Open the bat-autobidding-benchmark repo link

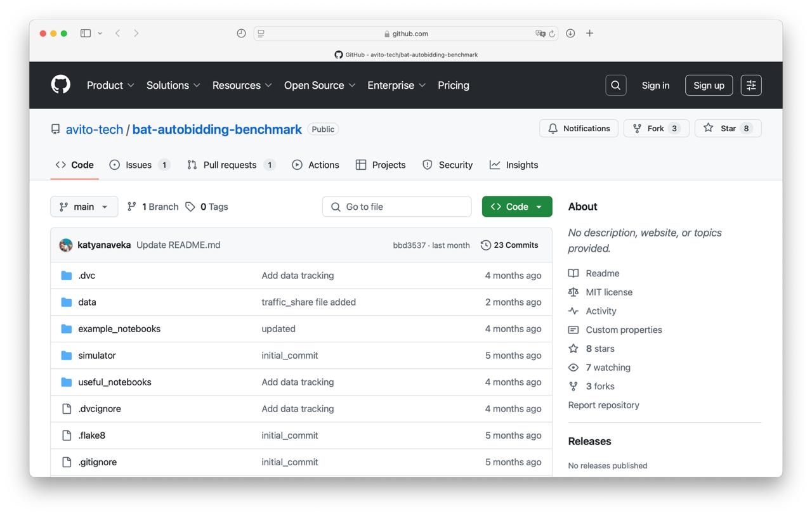pyautogui.click(x=217, y=129)
